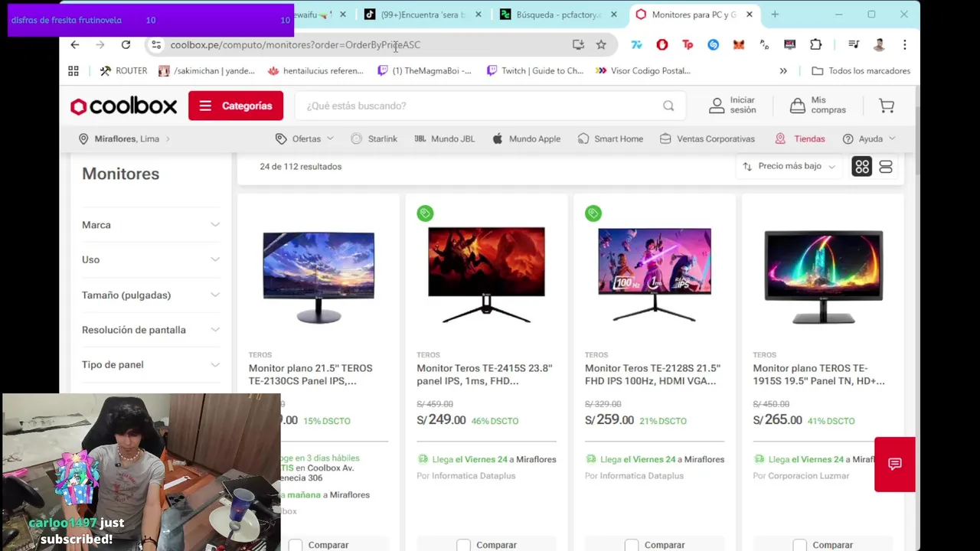Expand the Uso filter
Viewport: 980px width, 551px height.
151,259
